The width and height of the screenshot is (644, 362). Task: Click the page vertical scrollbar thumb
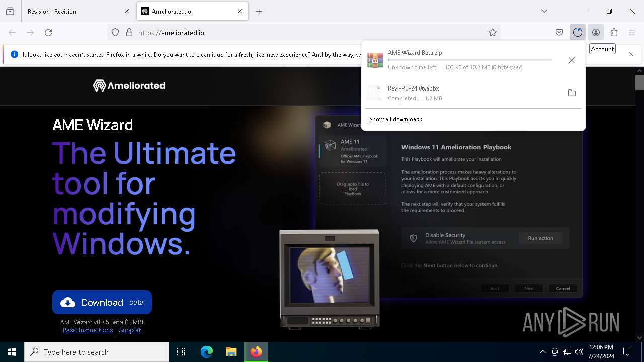pyautogui.click(x=639, y=82)
